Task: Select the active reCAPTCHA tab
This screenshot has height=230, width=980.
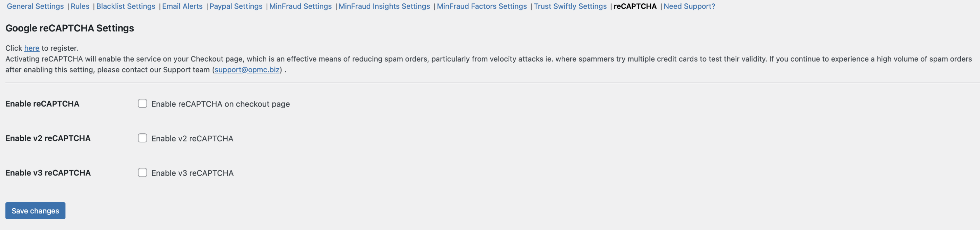Action: (x=635, y=6)
